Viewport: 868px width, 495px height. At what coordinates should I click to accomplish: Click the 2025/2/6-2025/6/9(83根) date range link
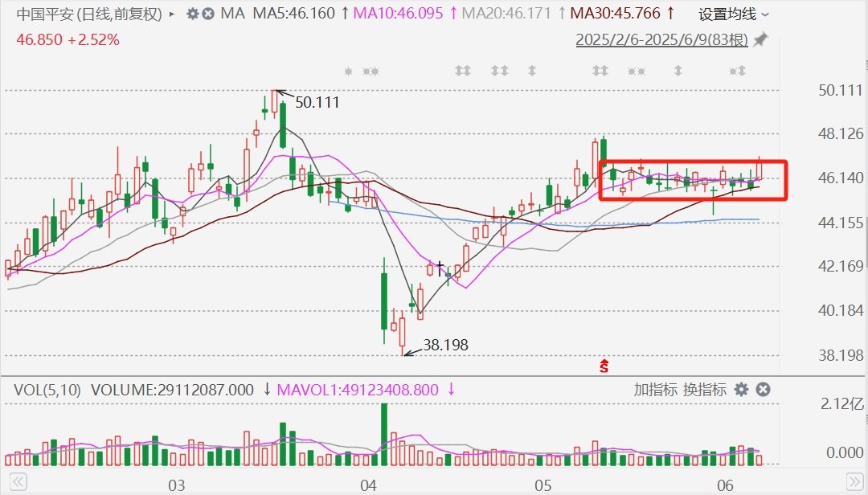[x=661, y=40]
